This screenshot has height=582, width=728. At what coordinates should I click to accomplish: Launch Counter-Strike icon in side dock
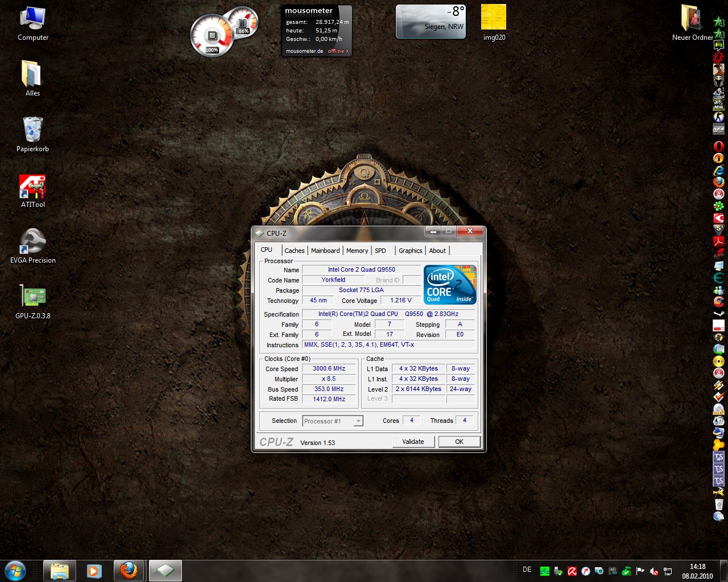coord(719,117)
